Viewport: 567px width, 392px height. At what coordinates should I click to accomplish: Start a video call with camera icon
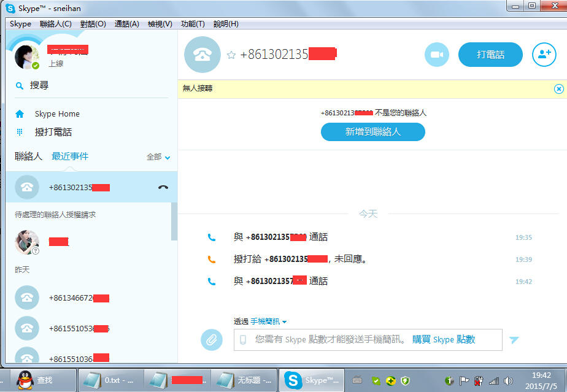(x=437, y=55)
